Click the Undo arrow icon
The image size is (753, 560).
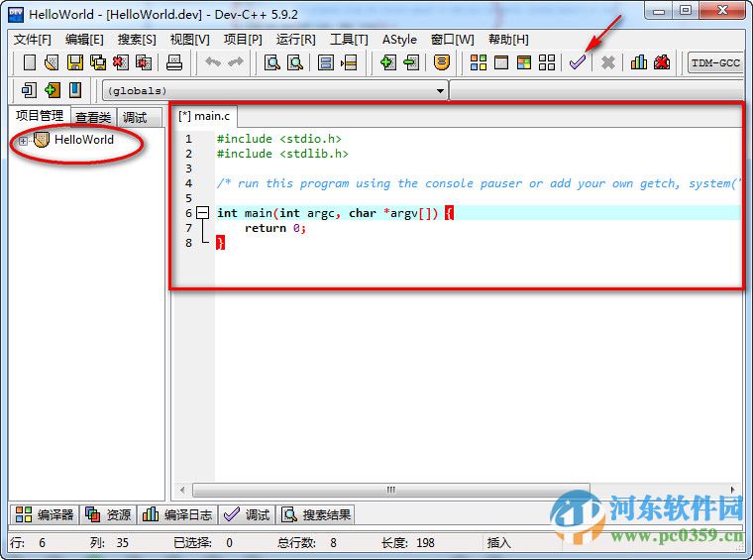pos(213,62)
